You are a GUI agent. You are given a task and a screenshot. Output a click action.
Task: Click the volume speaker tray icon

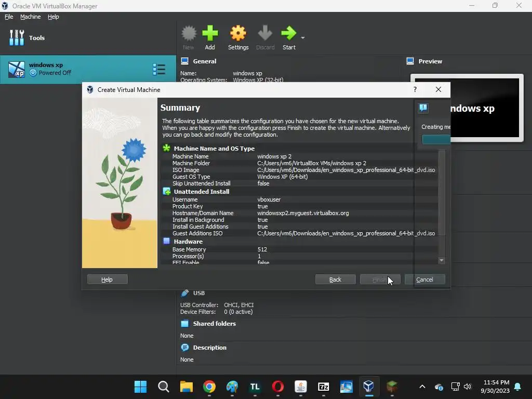click(x=468, y=387)
